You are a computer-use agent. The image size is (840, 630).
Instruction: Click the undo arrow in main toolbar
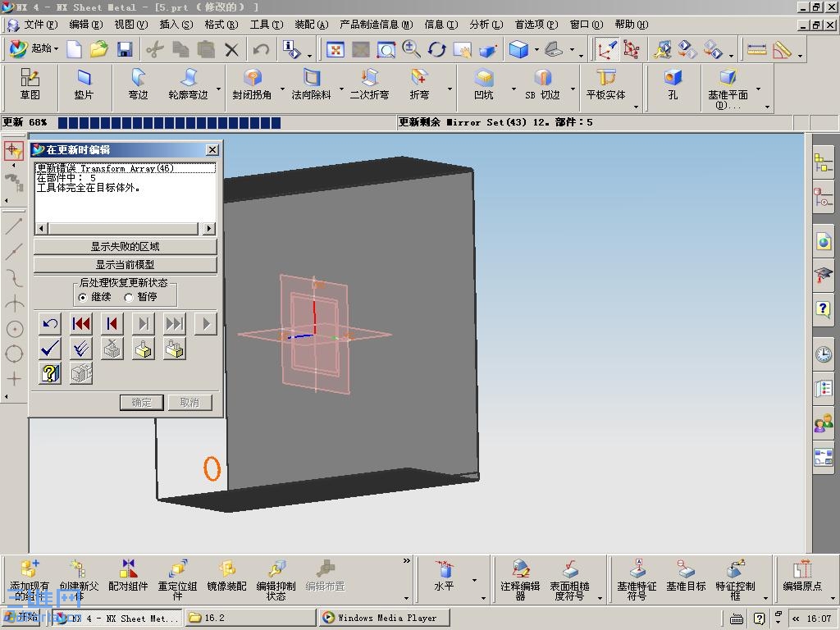pos(262,50)
